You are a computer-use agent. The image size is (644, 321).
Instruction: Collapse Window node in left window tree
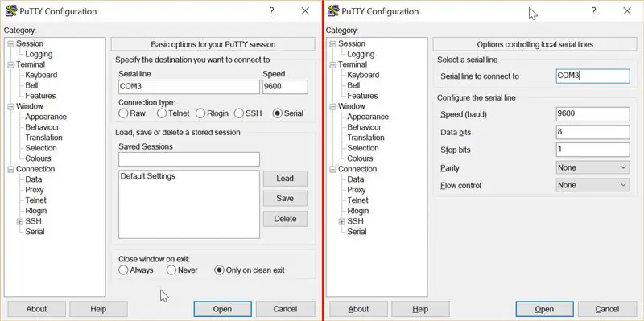coord(10,106)
